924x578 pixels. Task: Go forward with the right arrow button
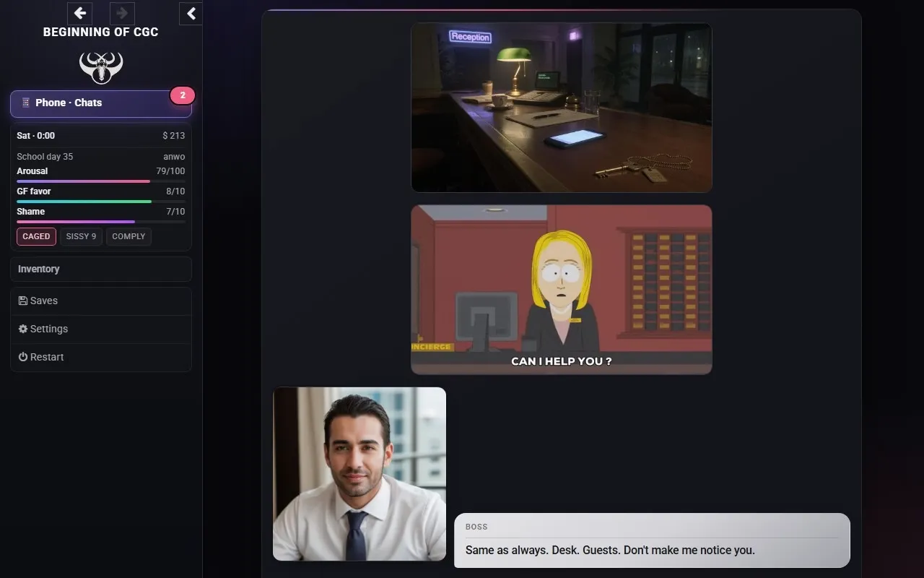[x=122, y=13]
